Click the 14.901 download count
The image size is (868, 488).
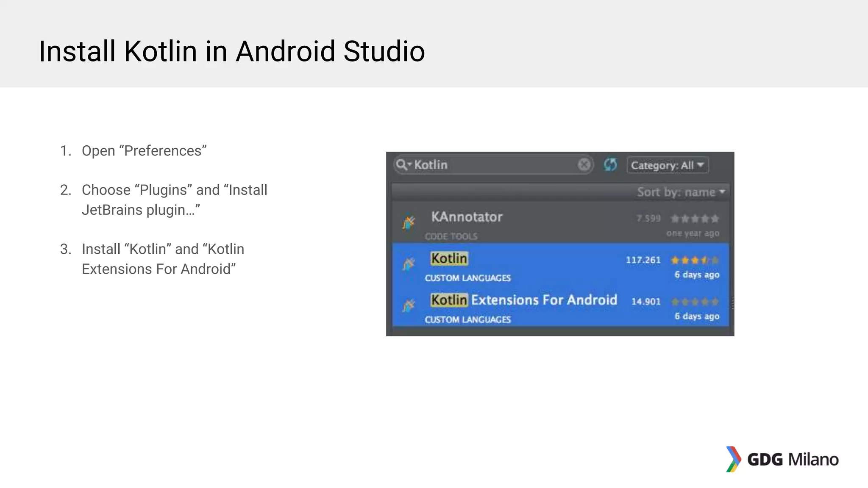[646, 301]
